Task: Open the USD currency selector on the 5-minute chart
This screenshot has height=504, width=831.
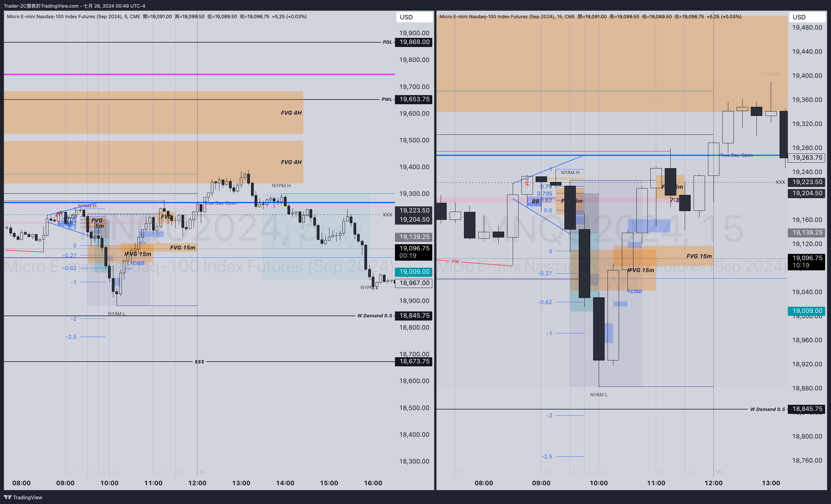Action: tap(414, 17)
